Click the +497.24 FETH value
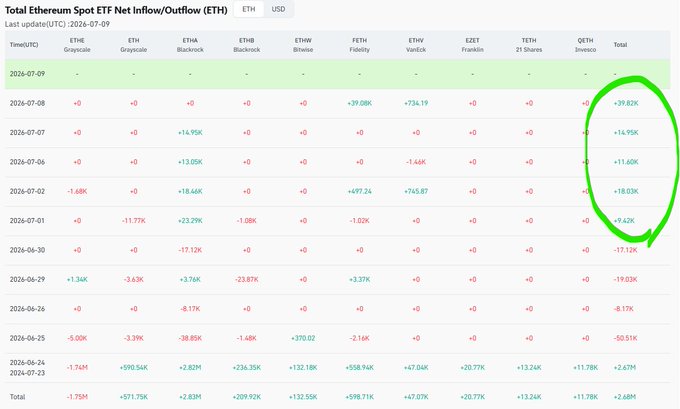This screenshot has height=409, width=680. pos(360,191)
